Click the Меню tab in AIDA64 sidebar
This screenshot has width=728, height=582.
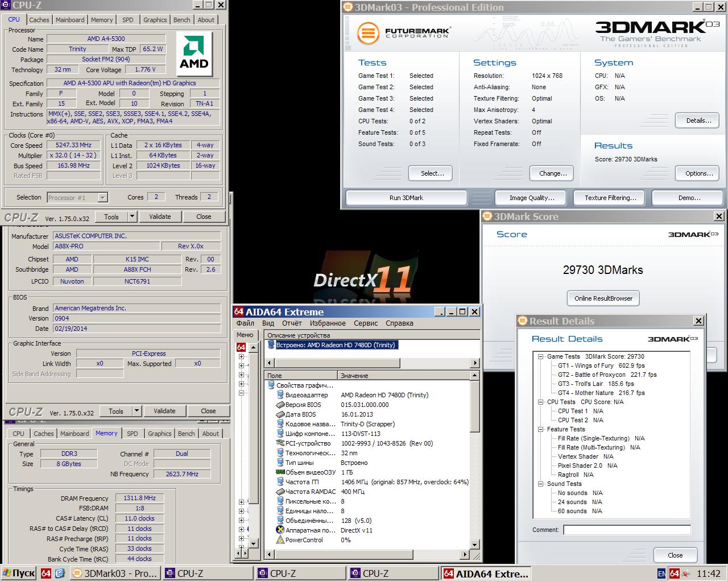click(x=245, y=335)
